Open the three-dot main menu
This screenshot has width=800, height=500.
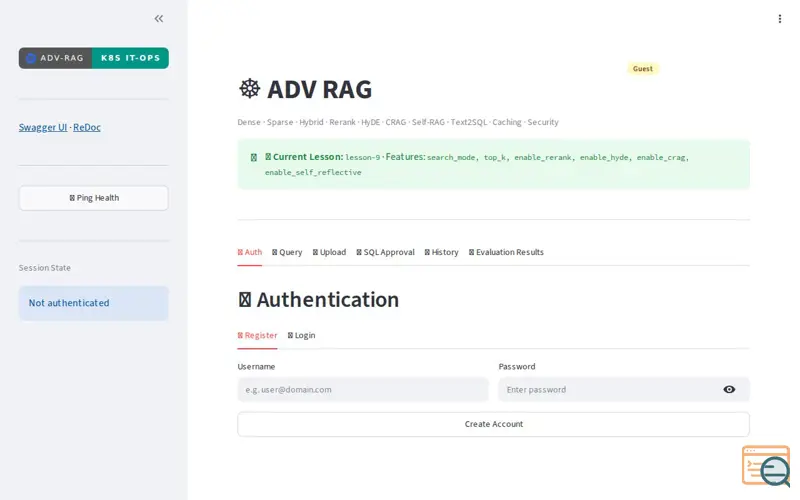pos(779,19)
